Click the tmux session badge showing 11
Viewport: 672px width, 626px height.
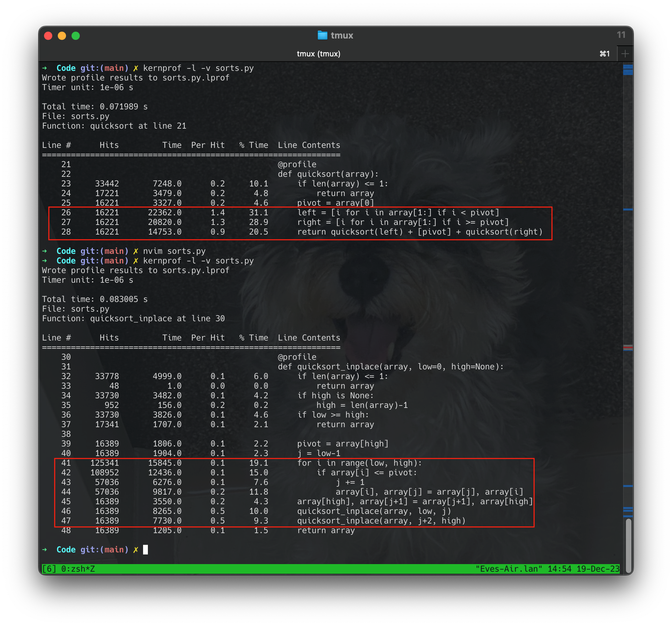tap(621, 35)
